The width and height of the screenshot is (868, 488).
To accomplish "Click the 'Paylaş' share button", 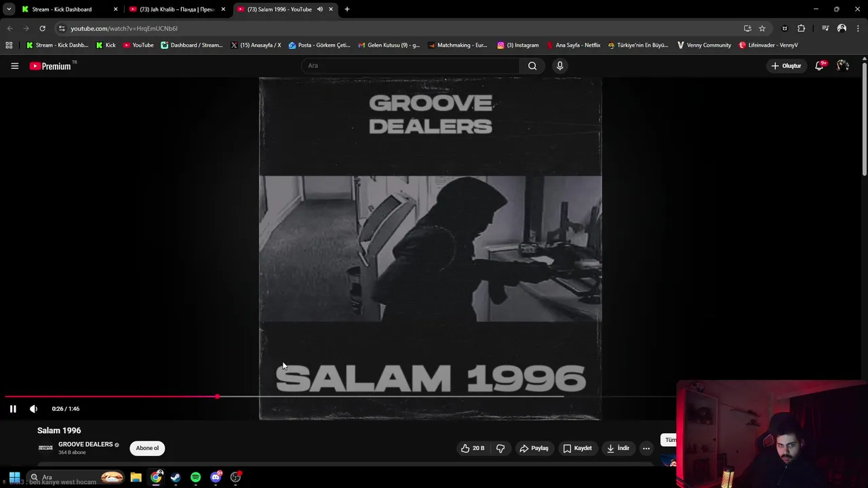I will (534, 448).
